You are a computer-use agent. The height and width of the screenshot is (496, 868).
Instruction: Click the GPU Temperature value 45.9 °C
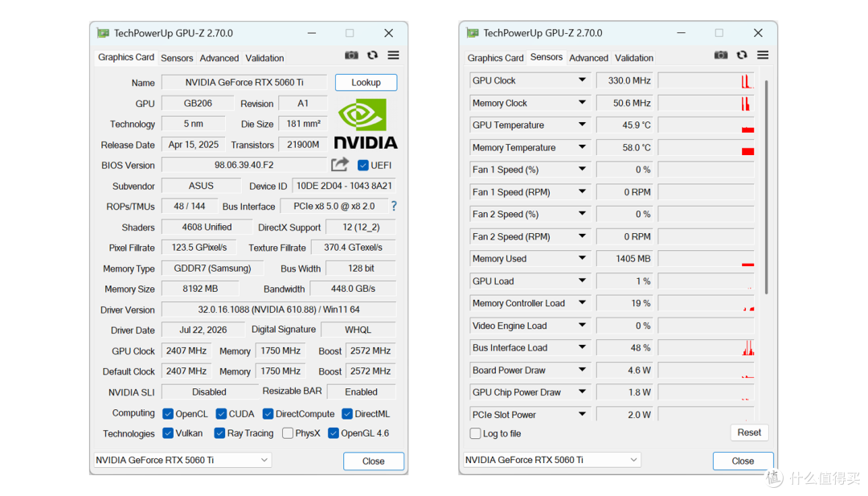tap(624, 125)
